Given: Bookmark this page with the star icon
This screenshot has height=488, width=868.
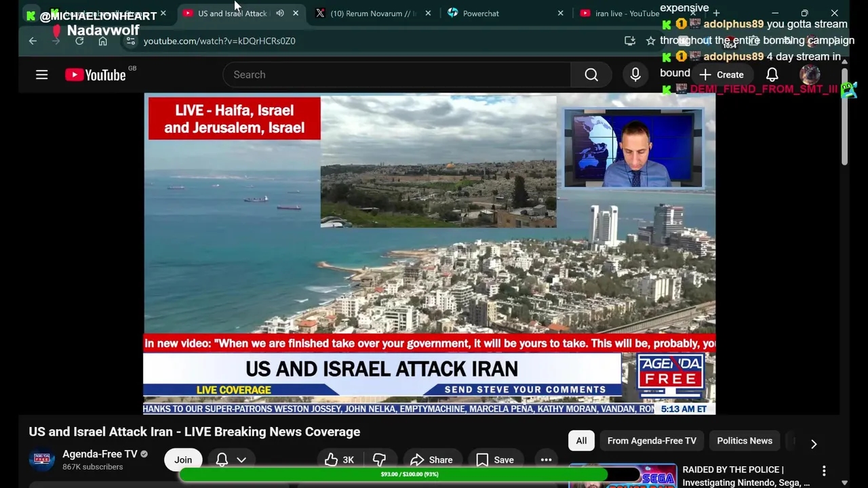Looking at the screenshot, I should [651, 41].
